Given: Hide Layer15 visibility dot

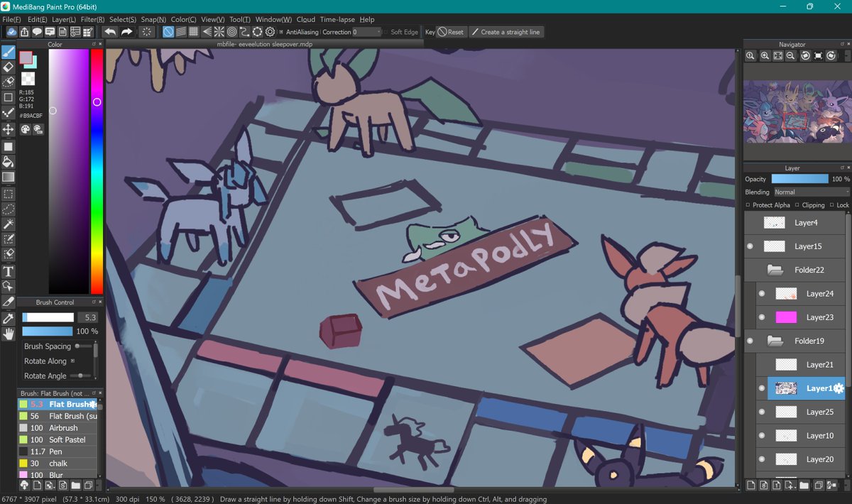Looking at the screenshot, I should coord(751,246).
